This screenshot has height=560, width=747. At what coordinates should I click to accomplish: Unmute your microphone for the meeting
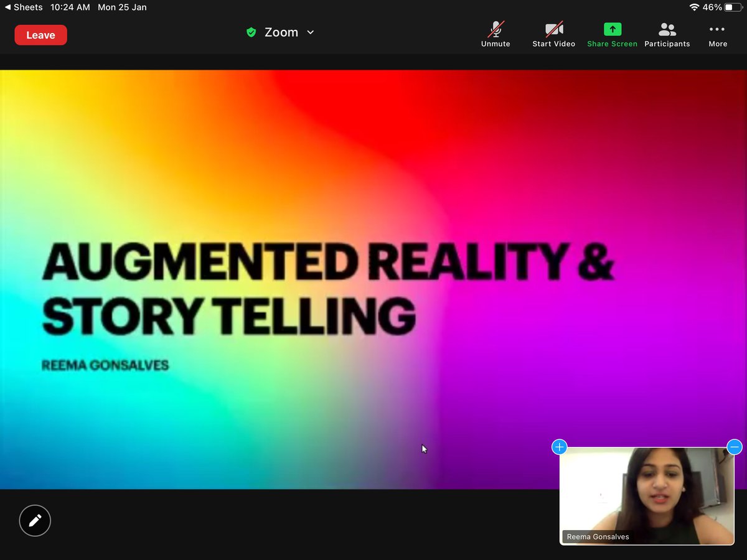495,34
